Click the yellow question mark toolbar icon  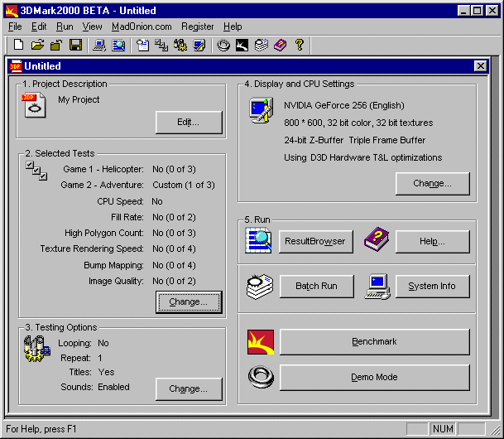[300, 45]
